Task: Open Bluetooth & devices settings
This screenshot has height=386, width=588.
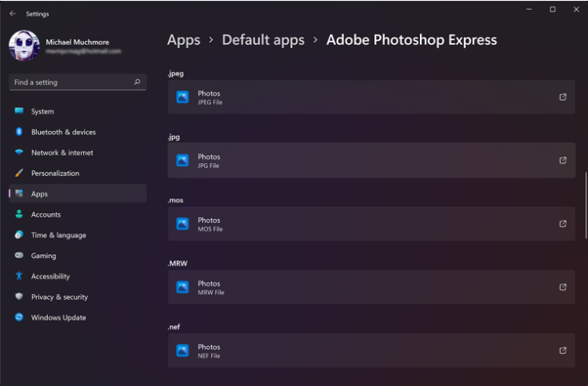Action: click(78, 132)
